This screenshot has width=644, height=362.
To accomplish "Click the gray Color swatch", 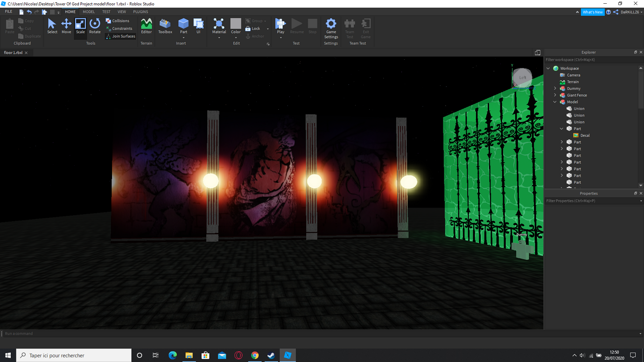I will tap(236, 23).
